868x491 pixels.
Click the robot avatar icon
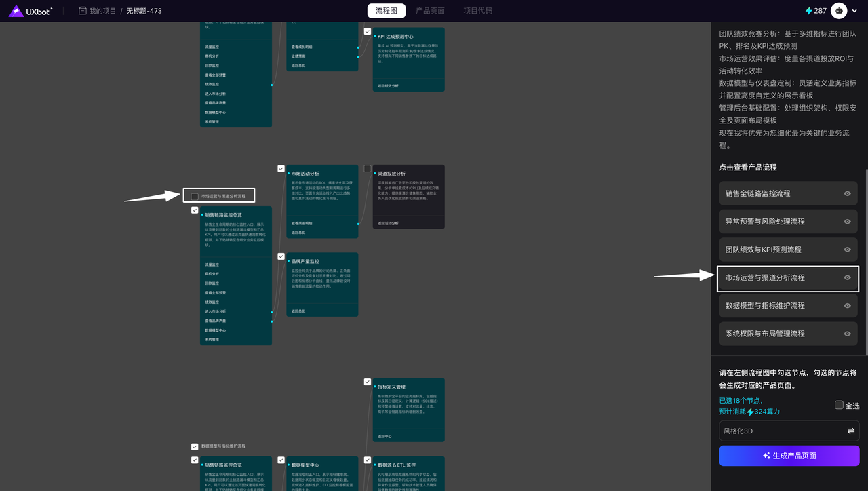(x=839, y=11)
